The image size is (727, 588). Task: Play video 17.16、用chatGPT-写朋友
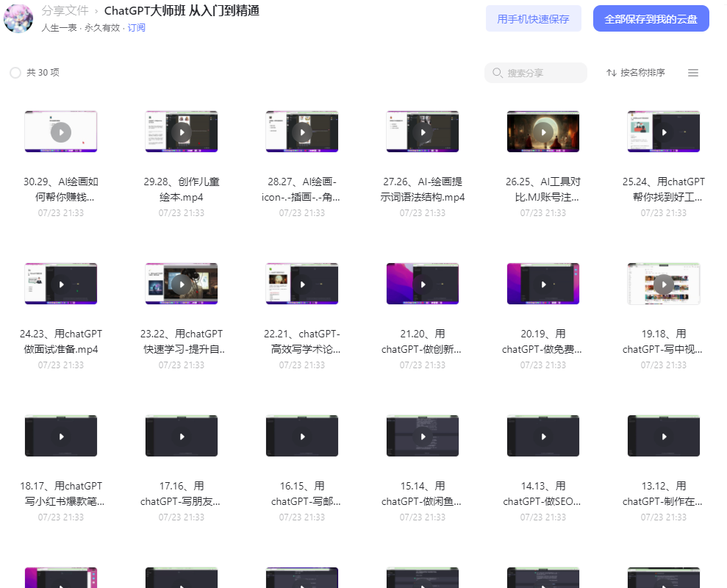[x=182, y=436]
